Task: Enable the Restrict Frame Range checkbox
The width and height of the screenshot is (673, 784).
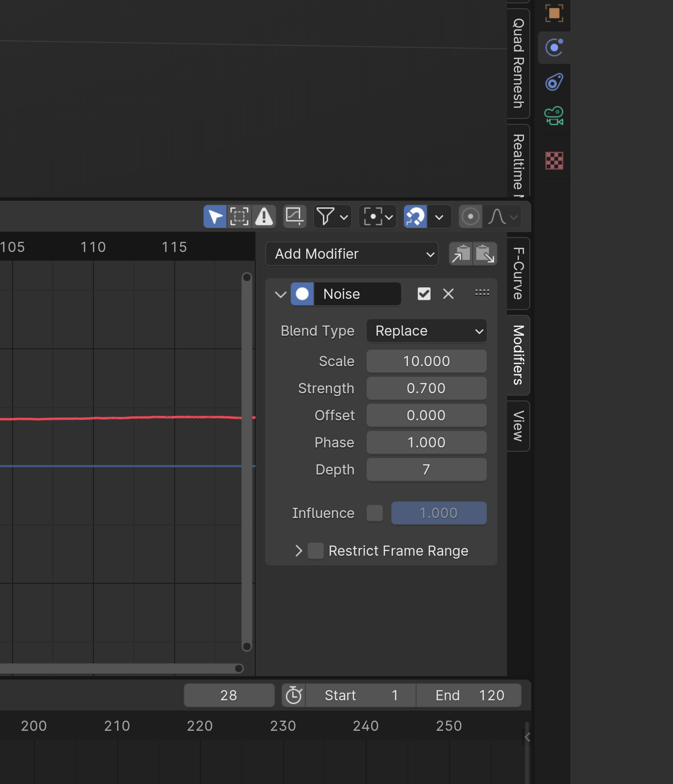Action: pos(316,551)
